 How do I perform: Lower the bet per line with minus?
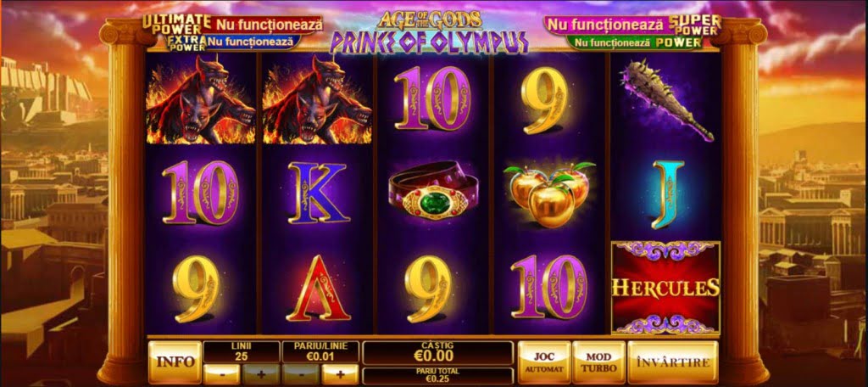[x=301, y=374]
